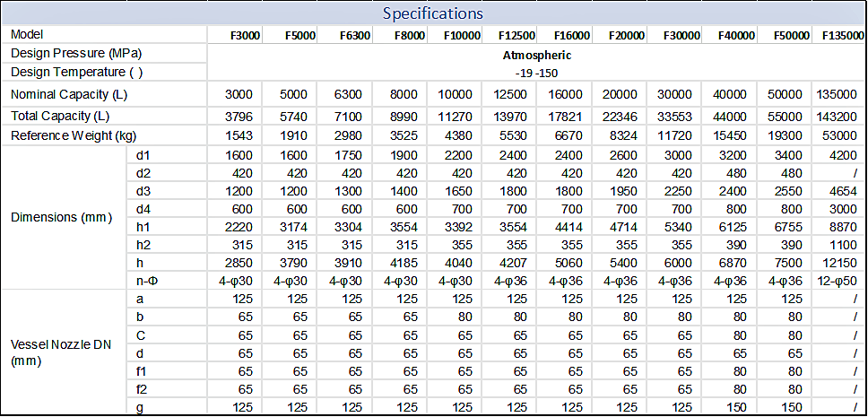Click model header F16000

(x=572, y=36)
